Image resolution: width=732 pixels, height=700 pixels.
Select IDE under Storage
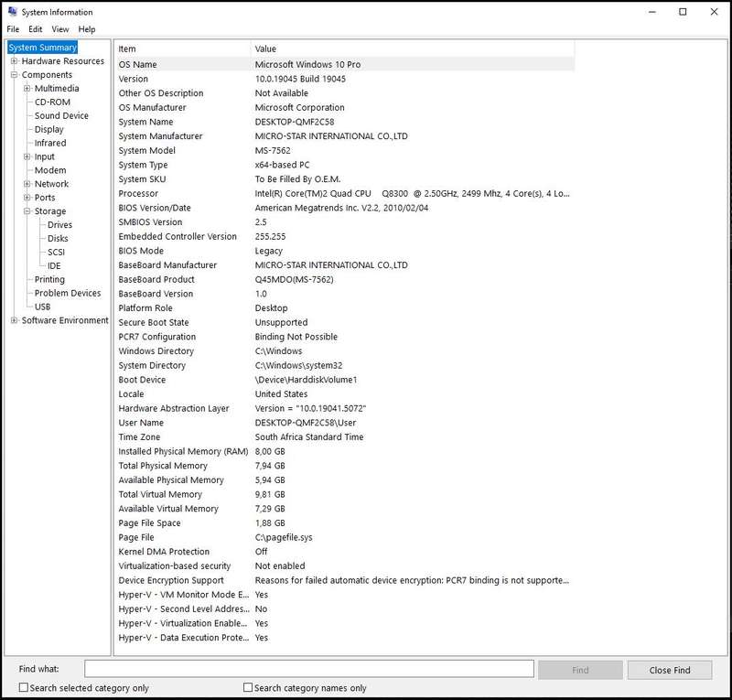coord(54,265)
